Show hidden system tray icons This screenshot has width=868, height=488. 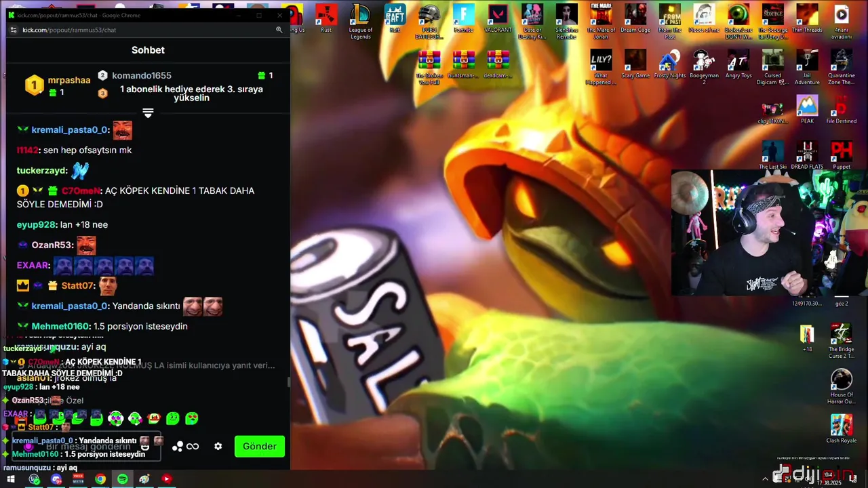click(766, 479)
